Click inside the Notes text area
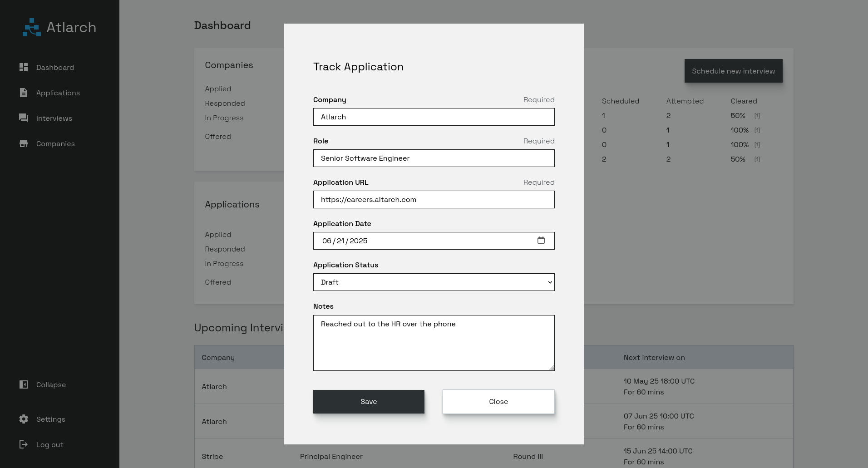Image resolution: width=868 pixels, height=468 pixels. 434,343
